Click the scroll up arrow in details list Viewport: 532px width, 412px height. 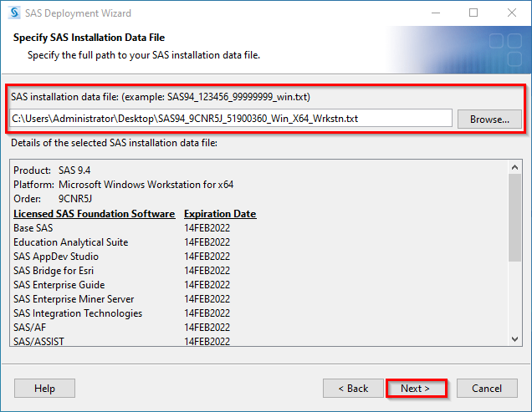click(514, 167)
